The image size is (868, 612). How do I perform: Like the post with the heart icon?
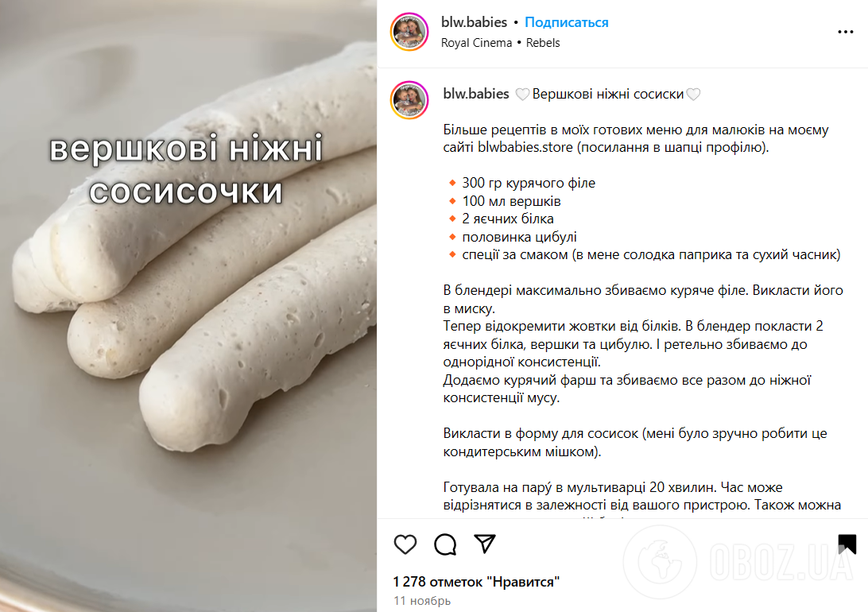coord(405,544)
